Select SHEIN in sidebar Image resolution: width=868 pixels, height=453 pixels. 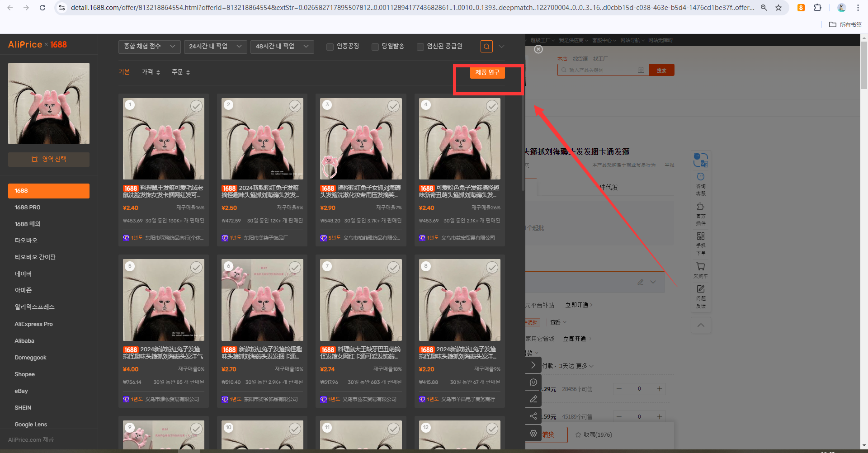[x=23, y=408]
